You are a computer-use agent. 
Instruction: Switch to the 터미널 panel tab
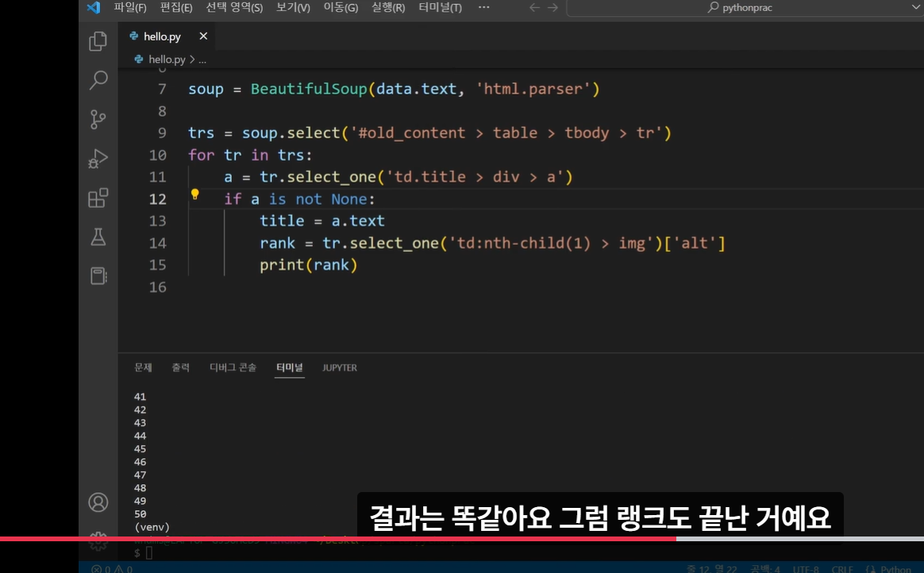(289, 367)
